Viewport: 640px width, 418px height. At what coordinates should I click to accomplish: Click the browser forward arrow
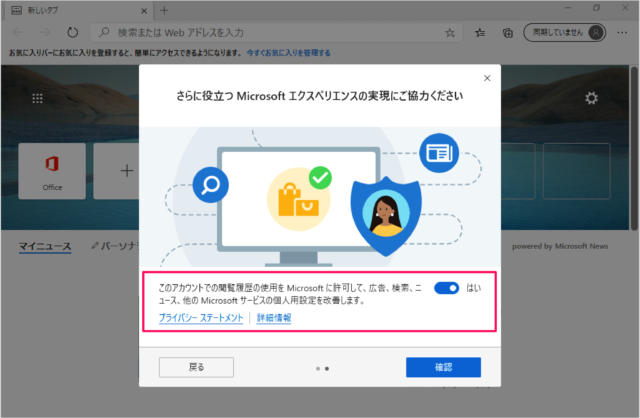45,32
